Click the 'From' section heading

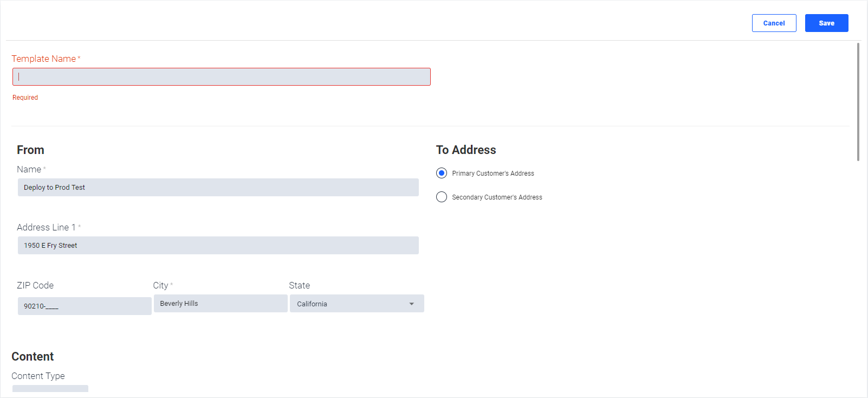(30, 150)
